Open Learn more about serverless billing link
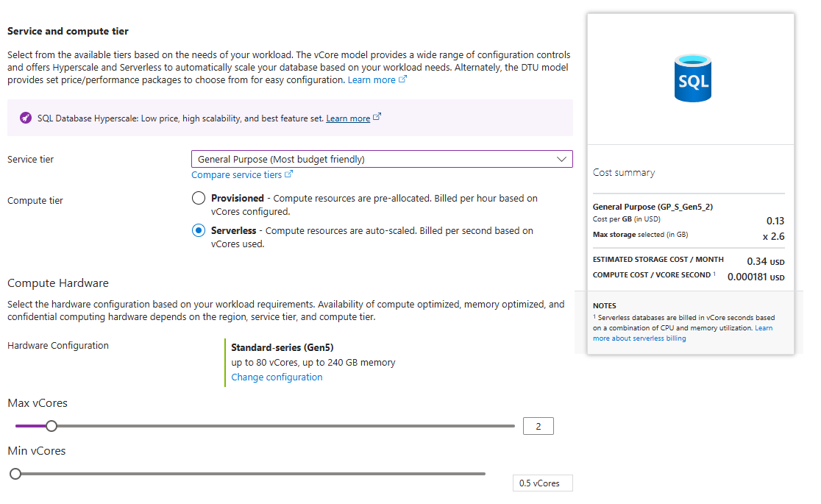The height and width of the screenshot is (504, 821). click(683, 333)
